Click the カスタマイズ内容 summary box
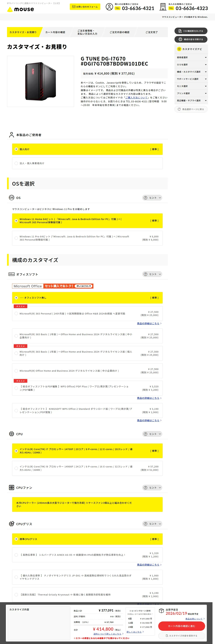The image size is (215, 644). click(39, 623)
